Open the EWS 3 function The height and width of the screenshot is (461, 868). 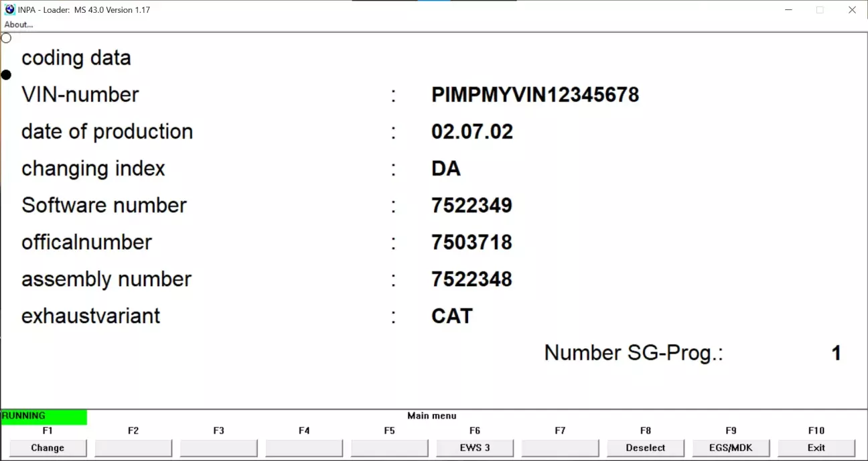(x=475, y=448)
